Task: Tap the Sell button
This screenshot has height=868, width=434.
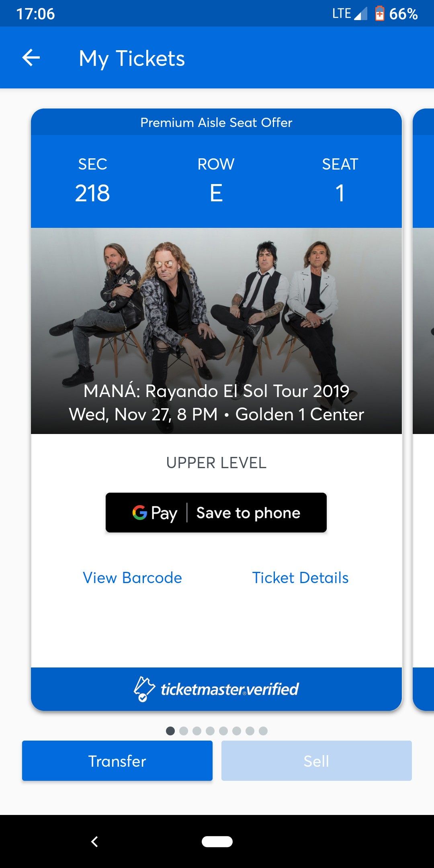Action: point(316,761)
